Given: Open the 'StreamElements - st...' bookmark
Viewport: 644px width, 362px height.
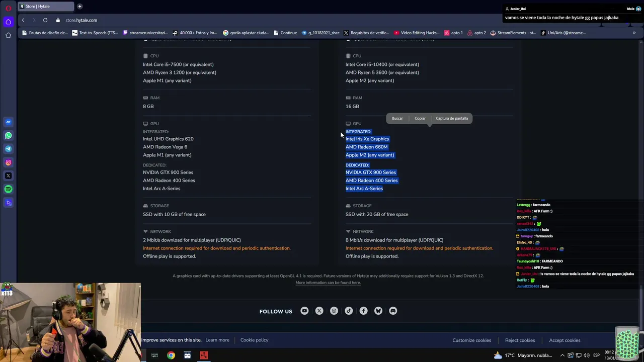Looking at the screenshot, I should coord(513,33).
